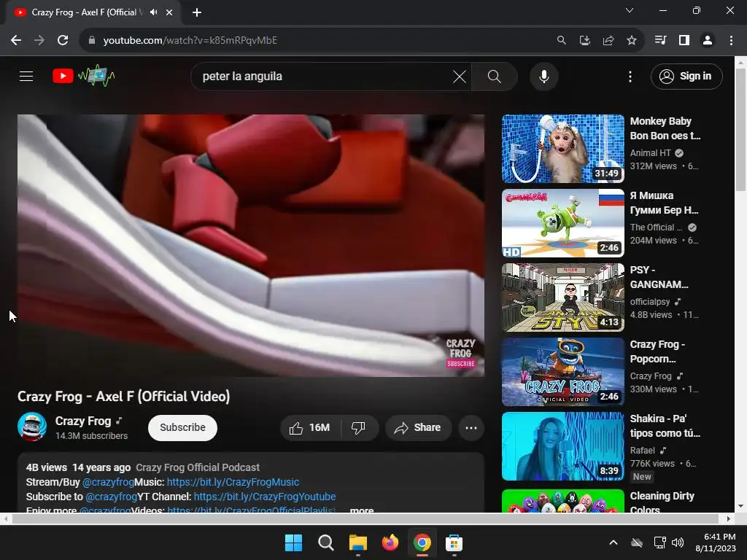Open the officialpsy channel name
747x560 pixels.
(650, 301)
